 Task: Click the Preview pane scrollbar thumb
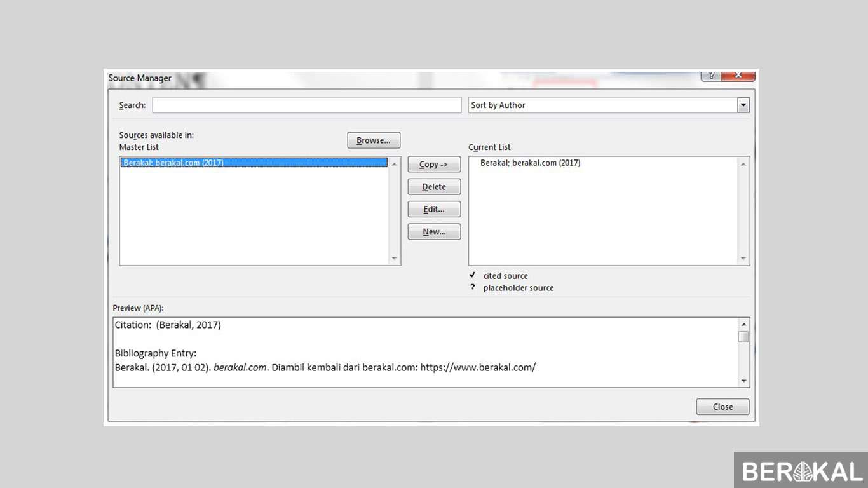(743, 337)
